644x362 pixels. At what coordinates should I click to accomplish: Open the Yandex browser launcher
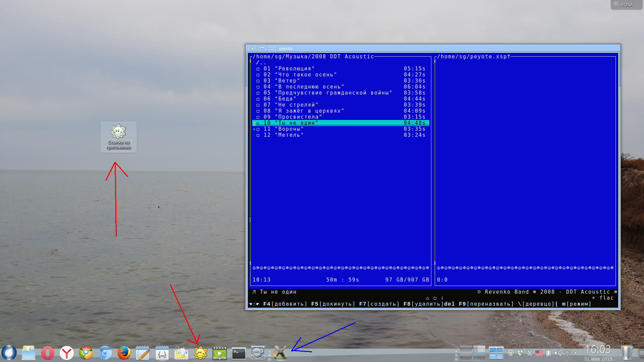(67, 353)
